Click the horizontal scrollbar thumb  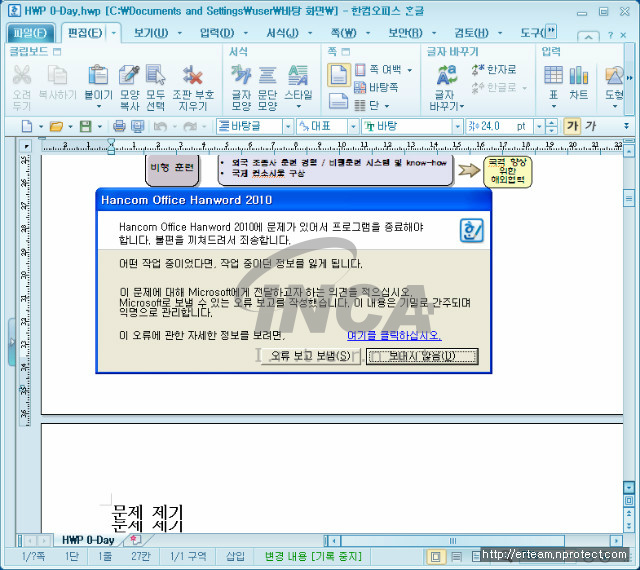tap(453, 541)
